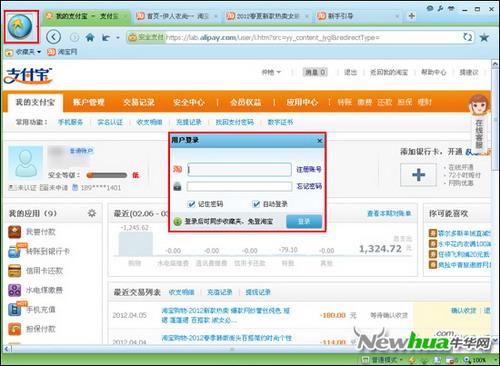Close the 用户登录 dialog
Image resolution: width=500 pixels, height=366 pixels.
coord(319,141)
